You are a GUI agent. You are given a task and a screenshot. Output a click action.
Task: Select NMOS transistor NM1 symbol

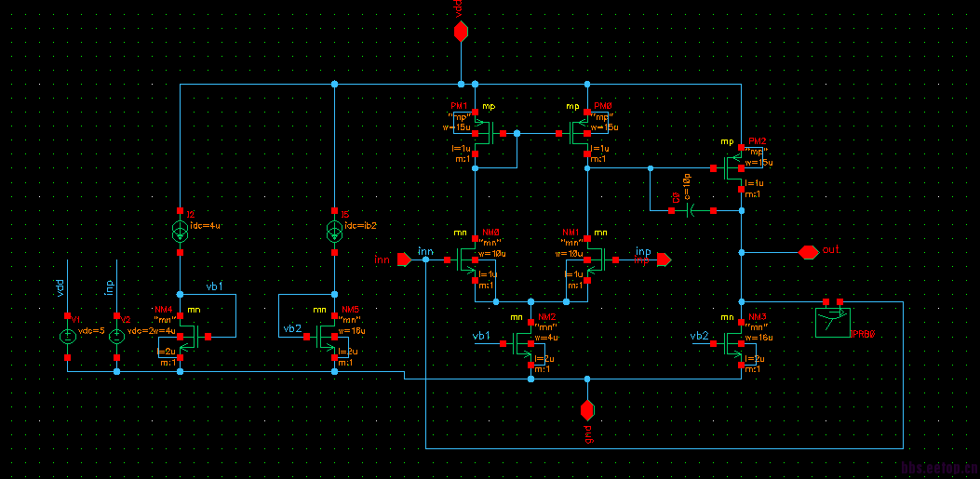[x=598, y=259]
